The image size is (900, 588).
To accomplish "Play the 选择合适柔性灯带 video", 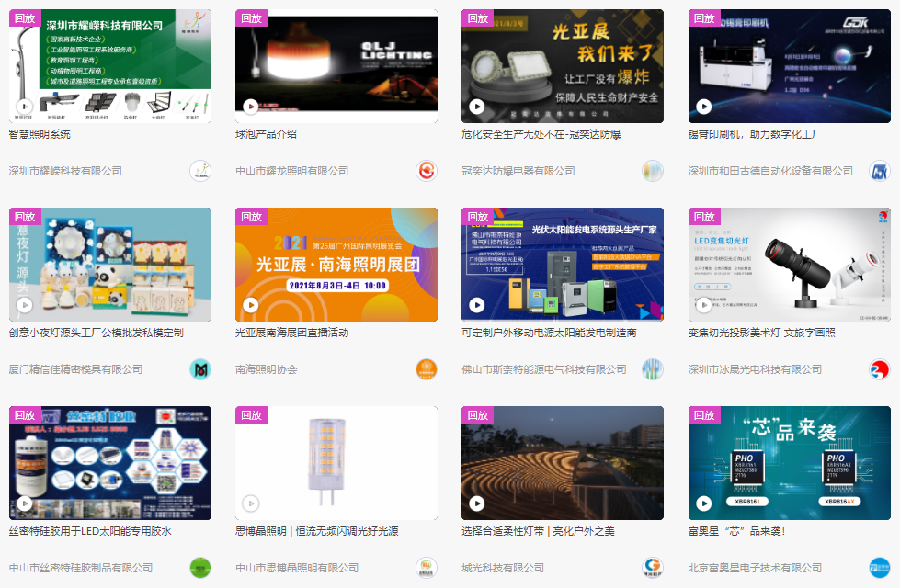I will tap(477, 503).
